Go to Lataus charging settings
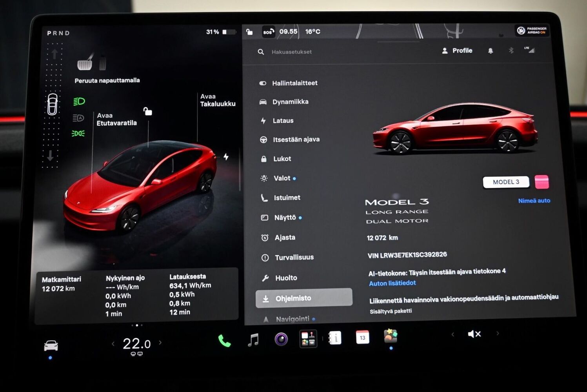 pos(277,121)
